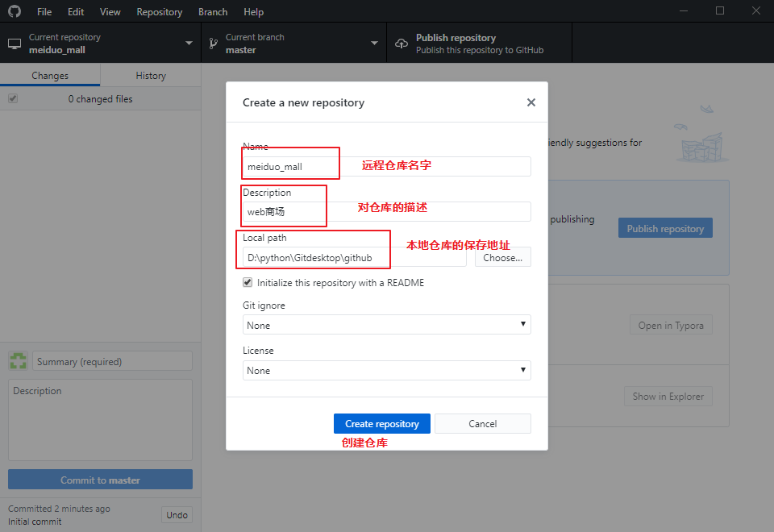Image resolution: width=774 pixels, height=532 pixels.
Task: Open the Repository menu
Action: pyautogui.click(x=160, y=12)
